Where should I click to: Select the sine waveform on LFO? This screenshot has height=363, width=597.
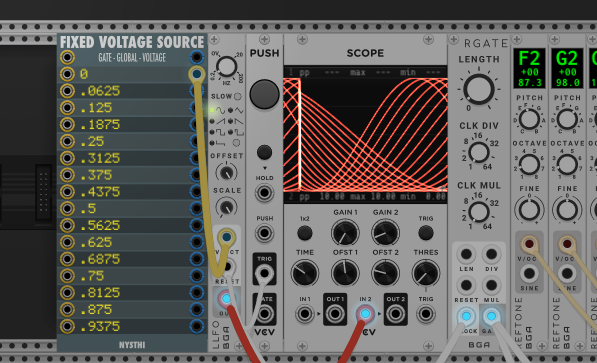pos(212,110)
